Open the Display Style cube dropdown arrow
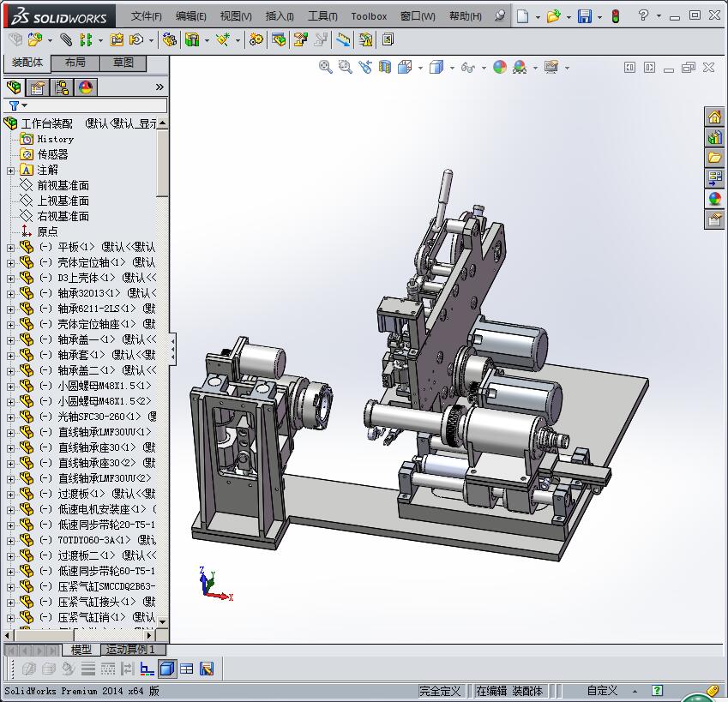Viewport: 728px width, 702px height. [452, 69]
